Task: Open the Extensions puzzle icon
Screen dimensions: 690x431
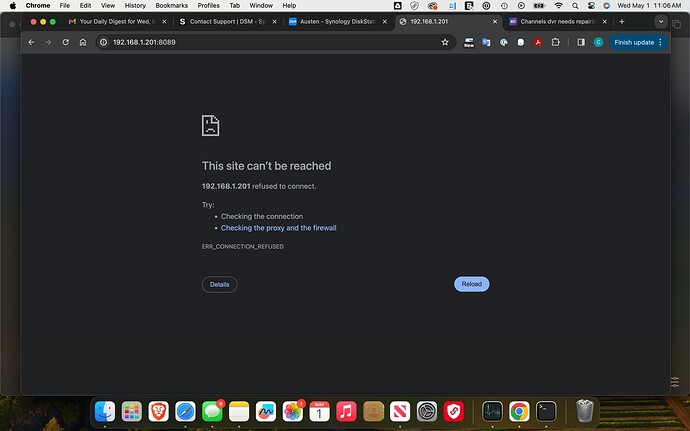Action: click(555, 42)
